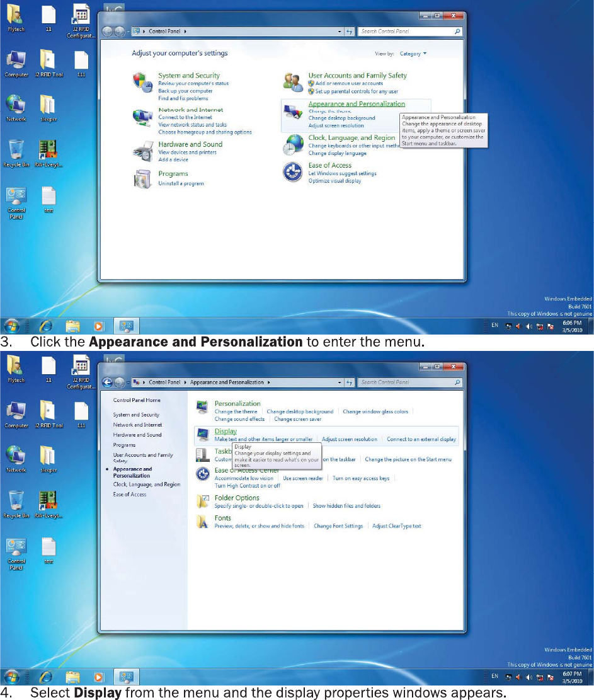Click Change screen saver
594x700 pixels.
[298, 419]
